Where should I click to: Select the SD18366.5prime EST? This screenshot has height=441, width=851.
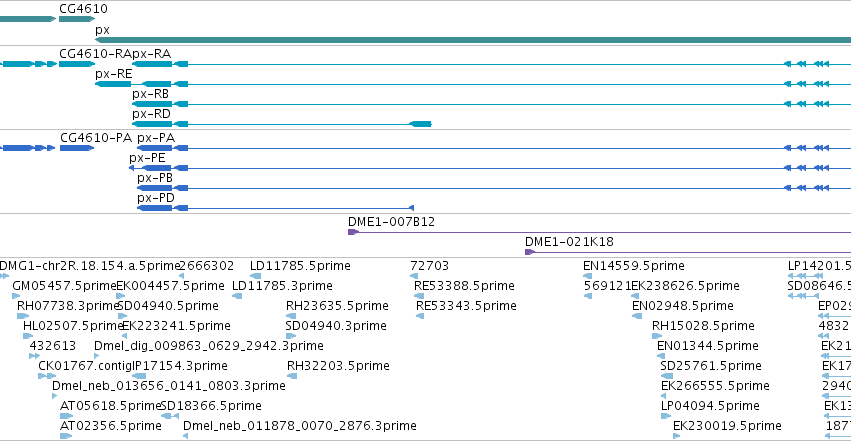[x=170, y=417]
